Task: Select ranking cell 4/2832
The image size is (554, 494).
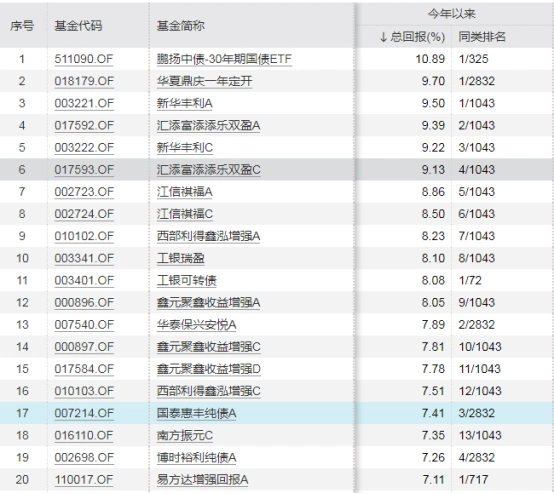Action: (x=477, y=458)
